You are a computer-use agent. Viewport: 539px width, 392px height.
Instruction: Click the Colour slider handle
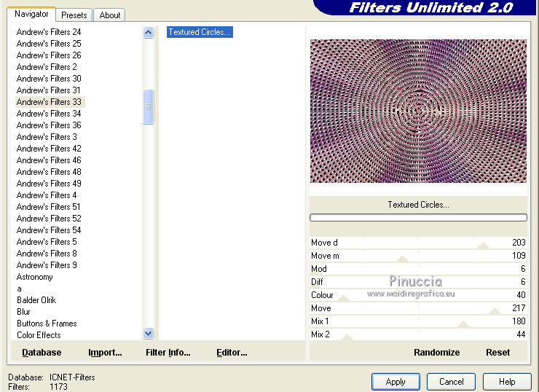[x=343, y=298]
